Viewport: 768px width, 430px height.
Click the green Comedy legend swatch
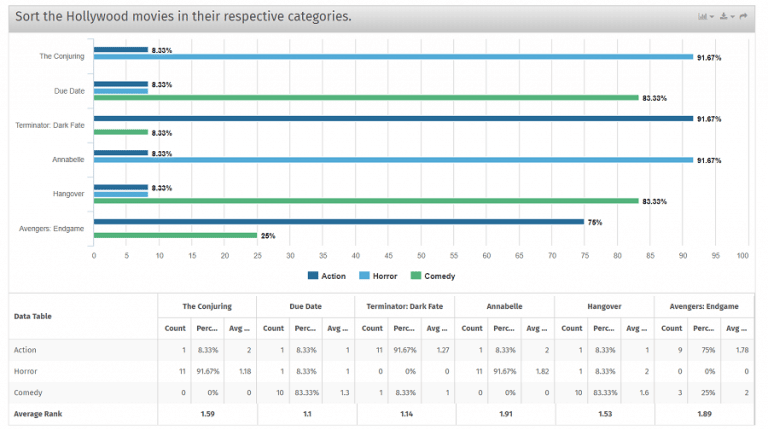click(x=415, y=276)
